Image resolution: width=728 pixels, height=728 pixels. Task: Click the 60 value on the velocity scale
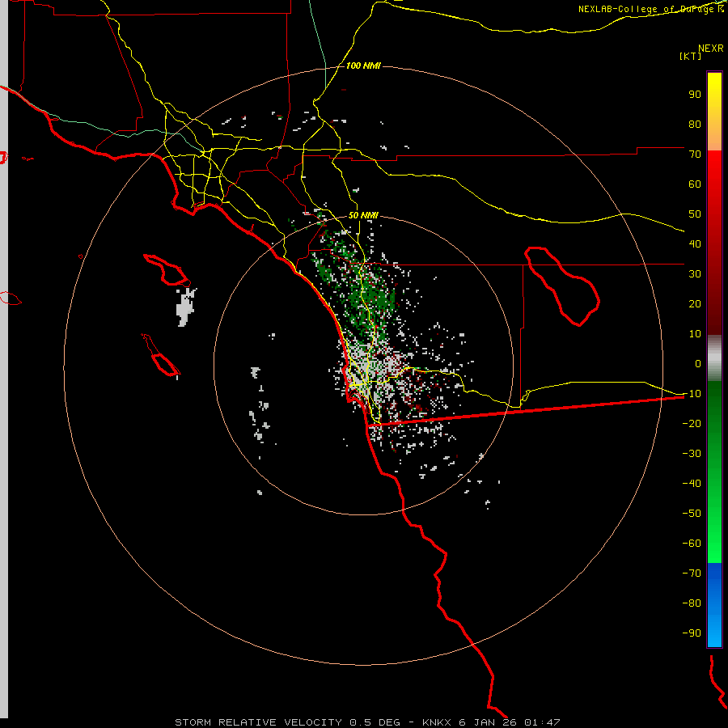click(695, 184)
